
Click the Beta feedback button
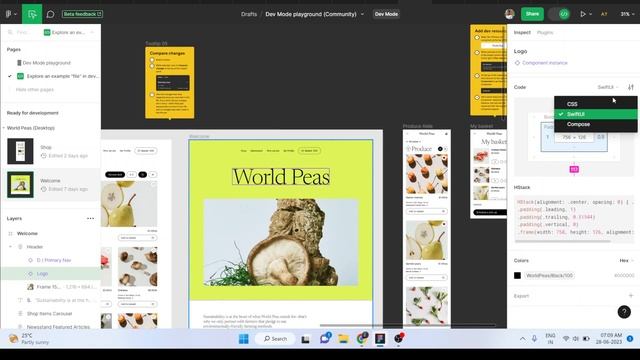82,14
